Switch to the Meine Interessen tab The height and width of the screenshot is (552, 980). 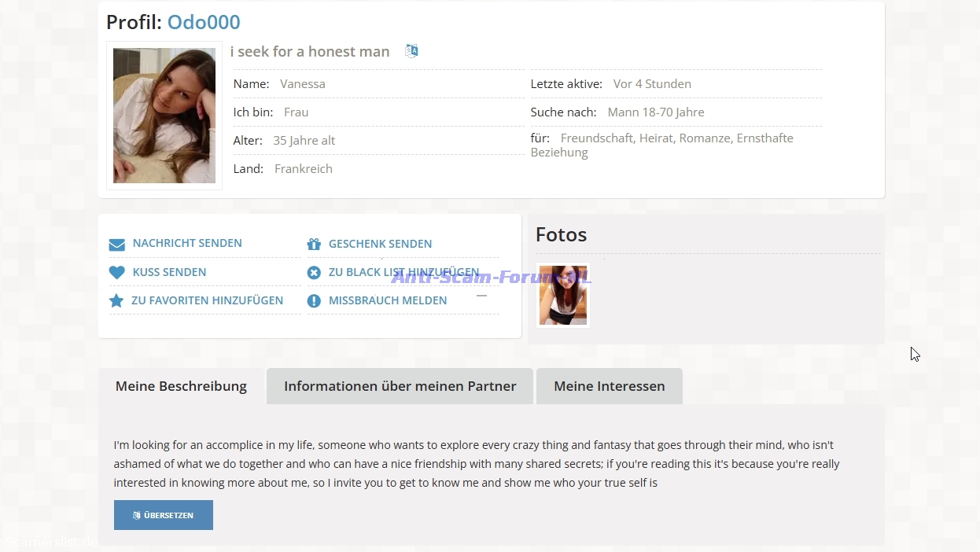(x=609, y=386)
